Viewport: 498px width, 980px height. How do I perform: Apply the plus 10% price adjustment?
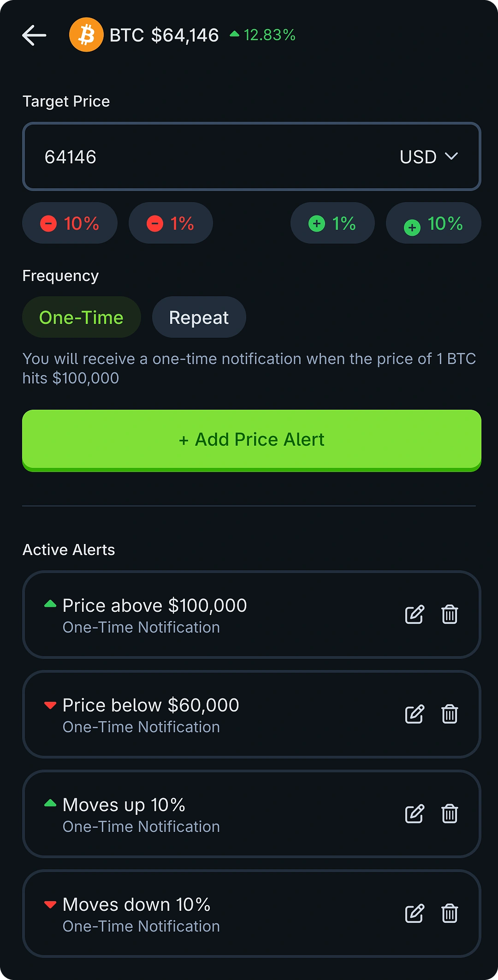click(433, 223)
